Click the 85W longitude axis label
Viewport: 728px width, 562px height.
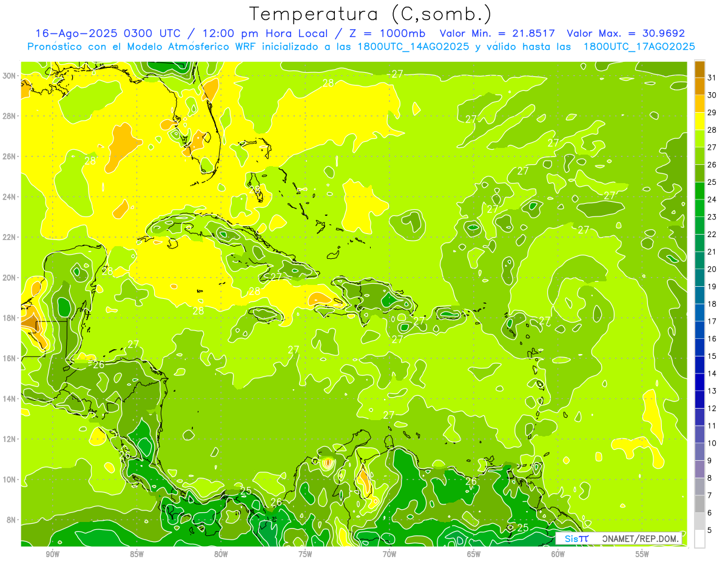click(x=136, y=554)
